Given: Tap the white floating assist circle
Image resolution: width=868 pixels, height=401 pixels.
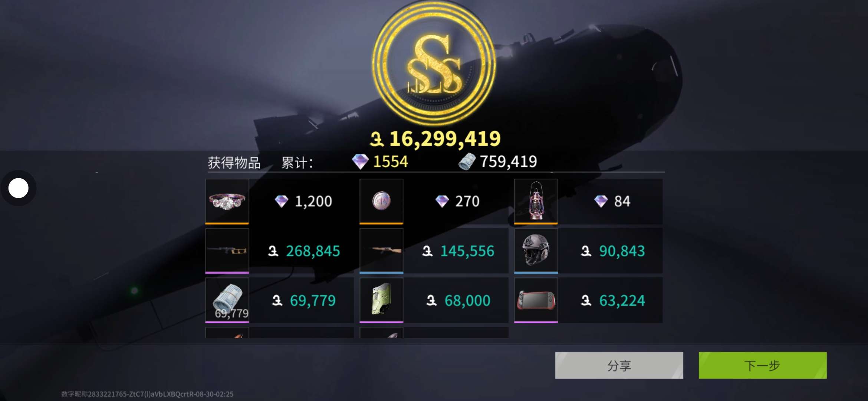Looking at the screenshot, I should [x=18, y=188].
